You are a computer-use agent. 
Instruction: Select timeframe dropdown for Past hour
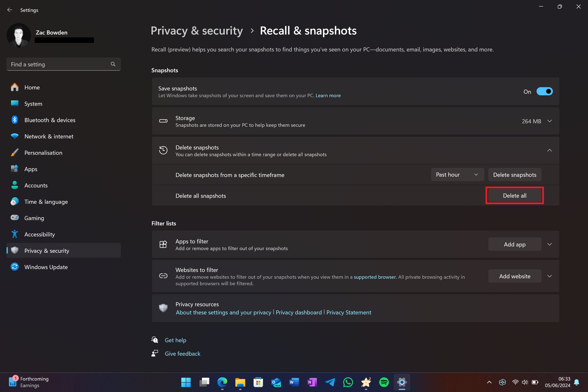457,175
